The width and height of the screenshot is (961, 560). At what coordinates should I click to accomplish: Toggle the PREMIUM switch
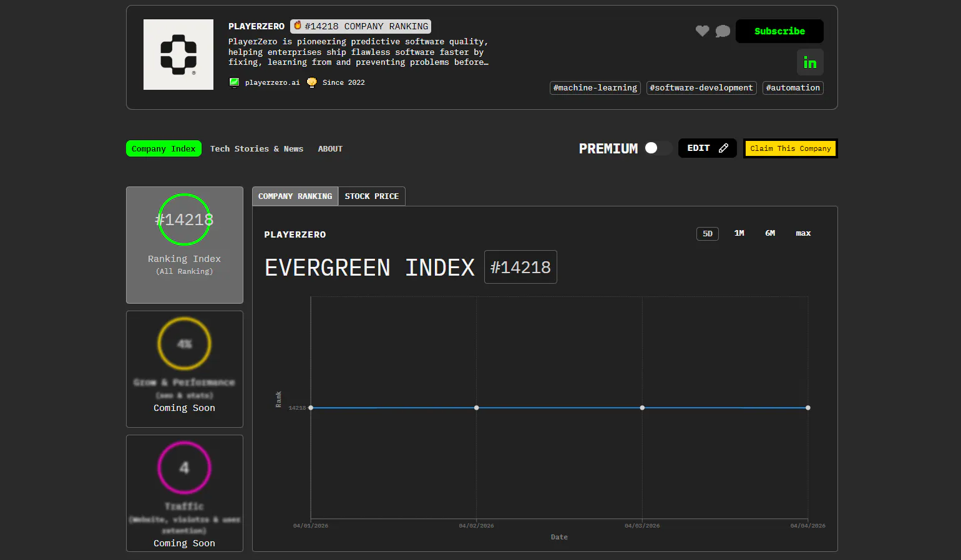657,148
